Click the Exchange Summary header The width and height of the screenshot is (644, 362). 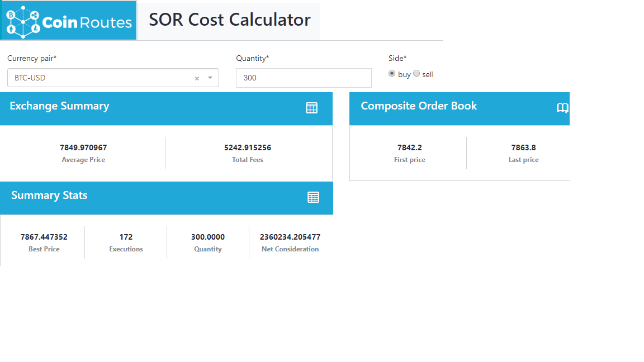point(167,109)
